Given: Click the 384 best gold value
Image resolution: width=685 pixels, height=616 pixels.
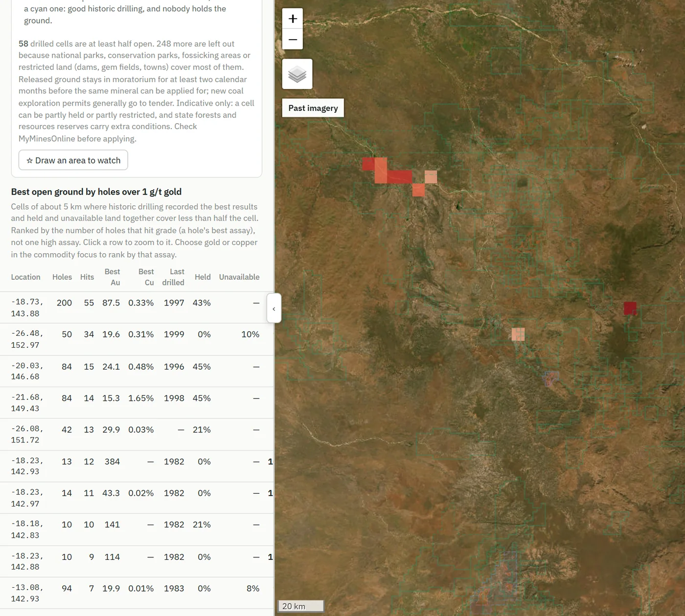Looking at the screenshot, I should point(112,462).
